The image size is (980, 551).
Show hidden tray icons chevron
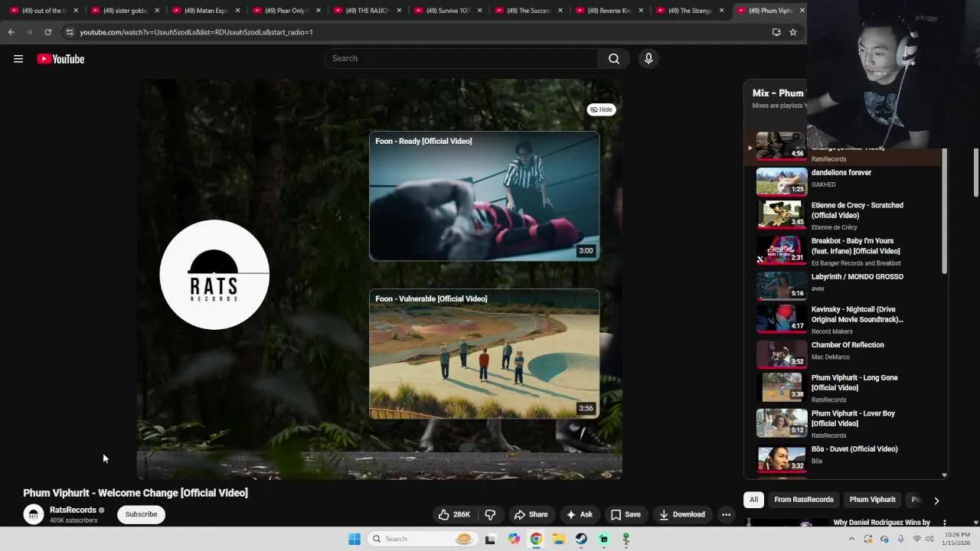pos(851,539)
